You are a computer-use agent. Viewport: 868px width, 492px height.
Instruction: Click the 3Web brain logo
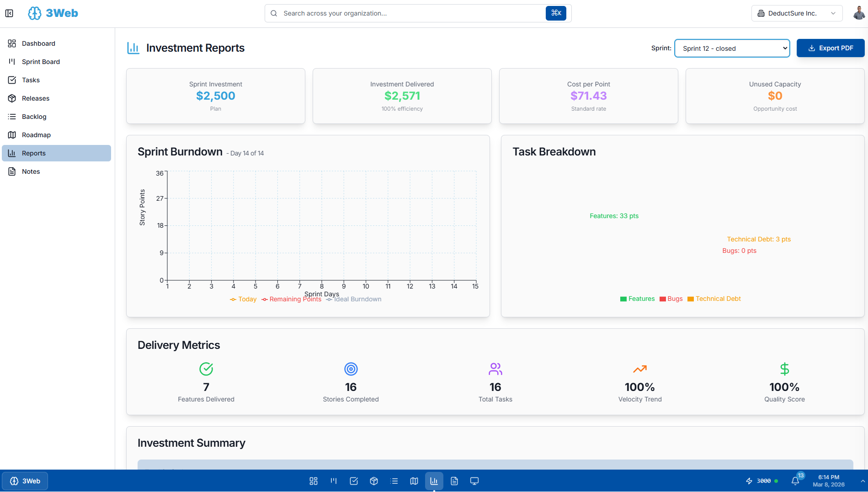(x=35, y=13)
